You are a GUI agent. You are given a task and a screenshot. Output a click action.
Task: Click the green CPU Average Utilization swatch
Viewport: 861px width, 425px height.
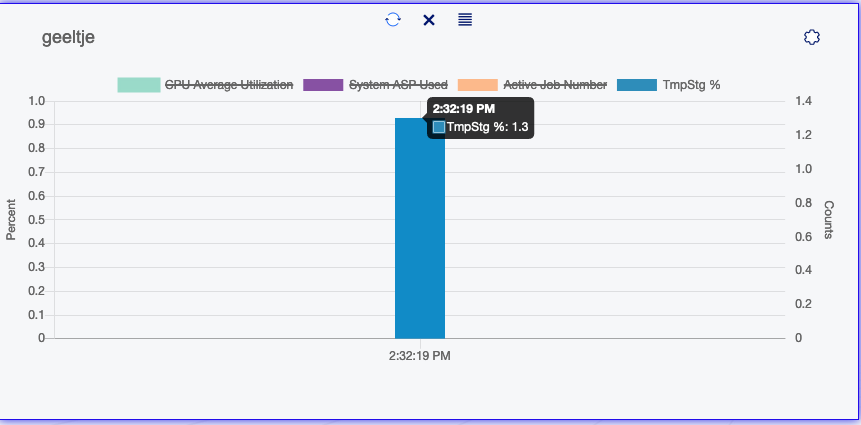[138, 85]
